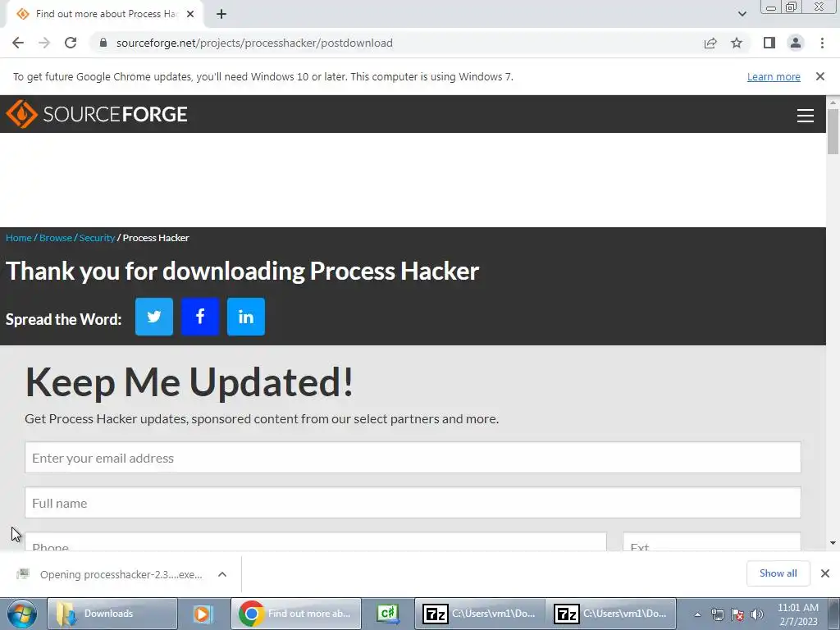This screenshot has height=630, width=840.
Task: Expand processhacker download options chevron
Action: 222,574
